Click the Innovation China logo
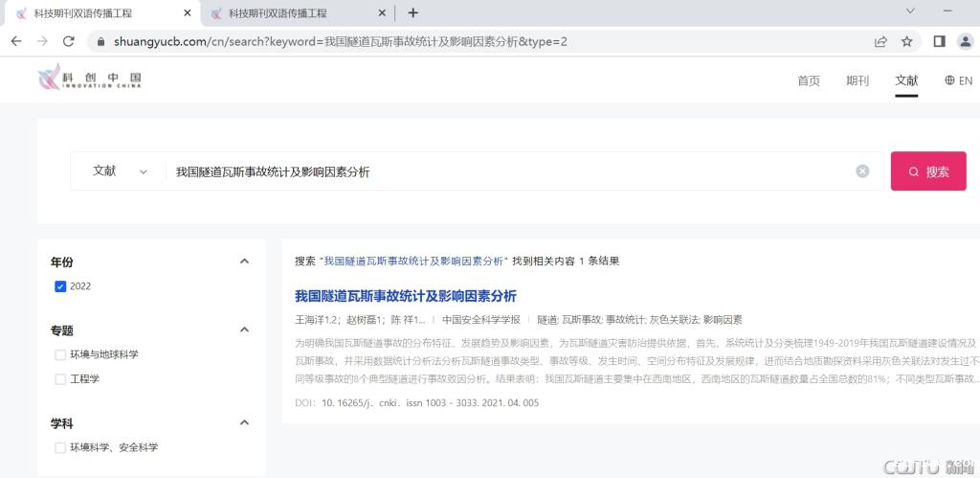Viewport: 980px width, 478px height. [x=88, y=80]
